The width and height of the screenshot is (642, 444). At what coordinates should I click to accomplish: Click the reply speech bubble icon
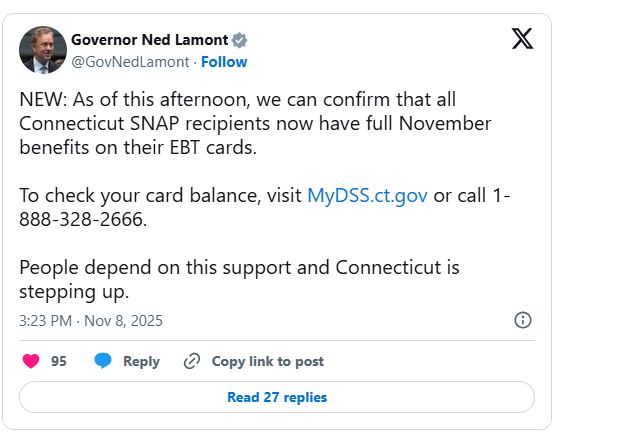pyautogui.click(x=102, y=361)
